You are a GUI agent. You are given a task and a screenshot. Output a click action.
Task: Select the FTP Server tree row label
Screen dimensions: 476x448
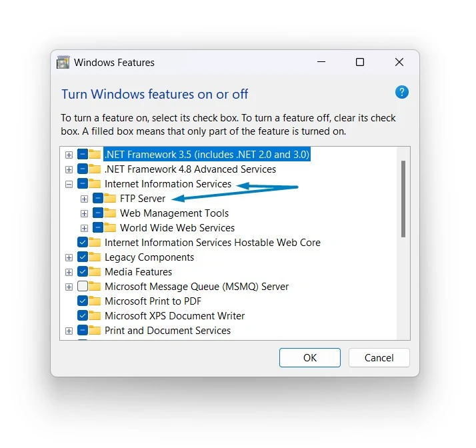(x=143, y=199)
